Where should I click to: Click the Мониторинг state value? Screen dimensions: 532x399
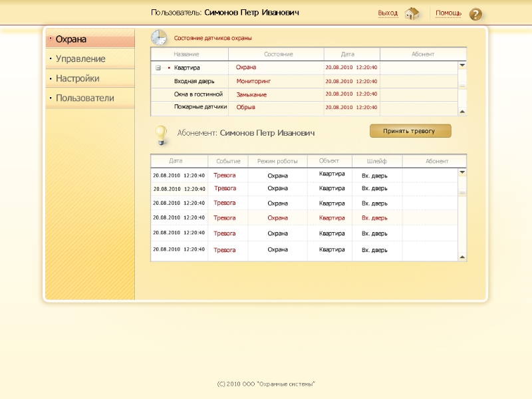[x=253, y=81]
